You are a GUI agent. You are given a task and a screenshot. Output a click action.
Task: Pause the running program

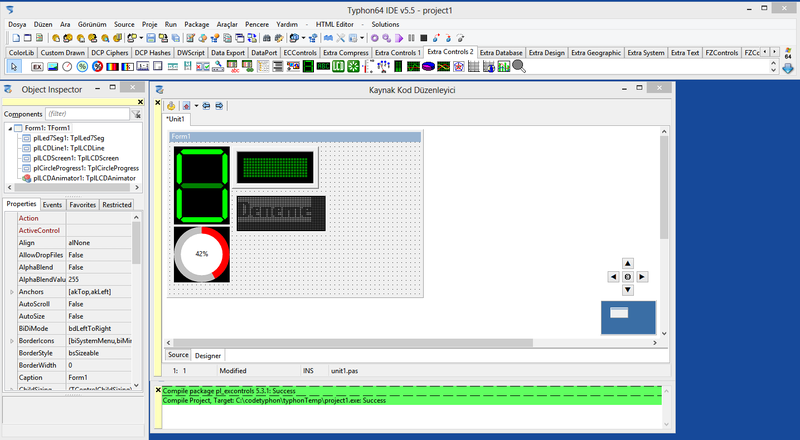pyautogui.click(x=411, y=38)
